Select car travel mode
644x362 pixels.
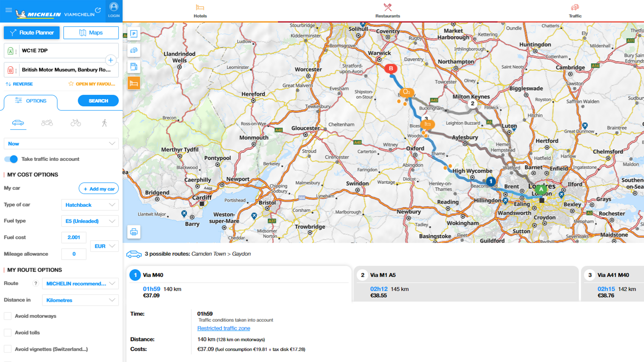(x=18, y=123)
